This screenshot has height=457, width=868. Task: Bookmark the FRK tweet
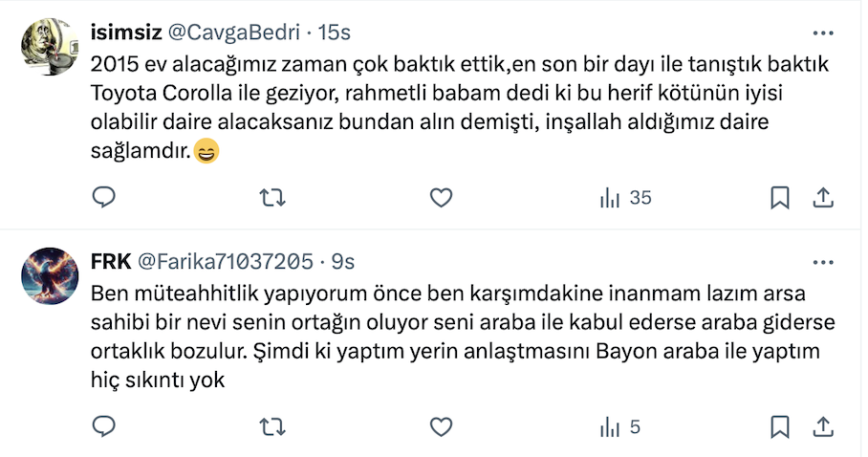[780, 426]
